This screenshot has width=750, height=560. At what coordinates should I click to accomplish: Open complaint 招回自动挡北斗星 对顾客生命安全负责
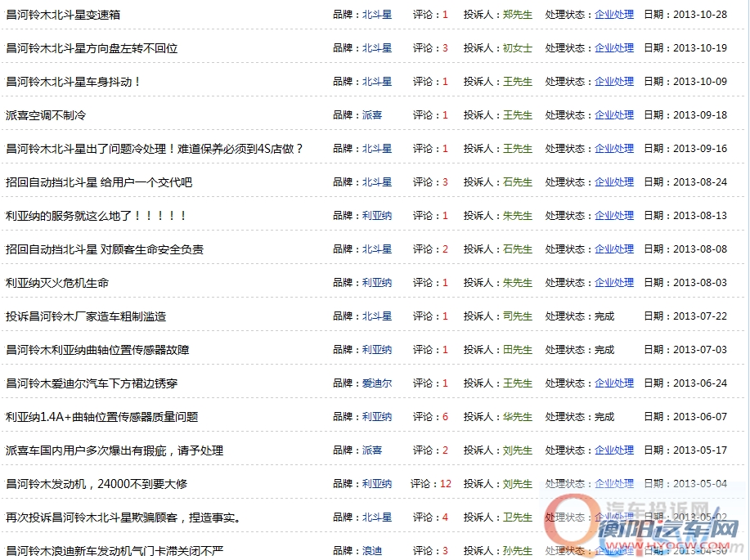(x=104, y=249)
